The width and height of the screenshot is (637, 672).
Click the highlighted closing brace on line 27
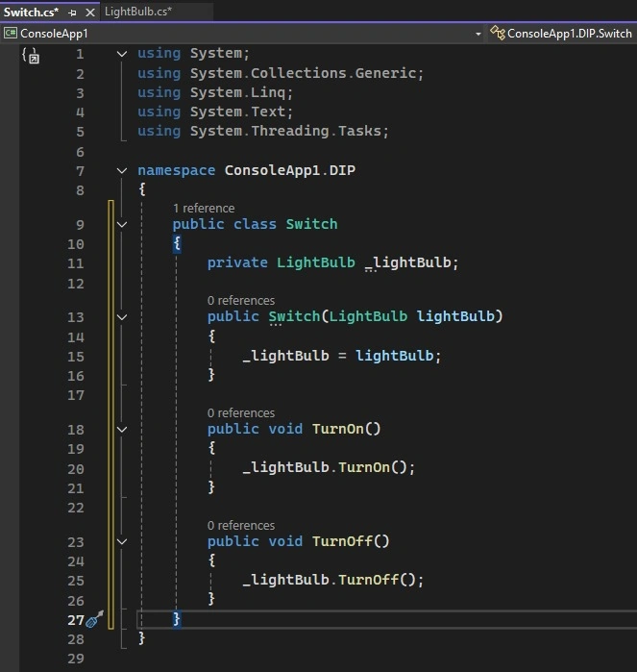coord(177,618)
